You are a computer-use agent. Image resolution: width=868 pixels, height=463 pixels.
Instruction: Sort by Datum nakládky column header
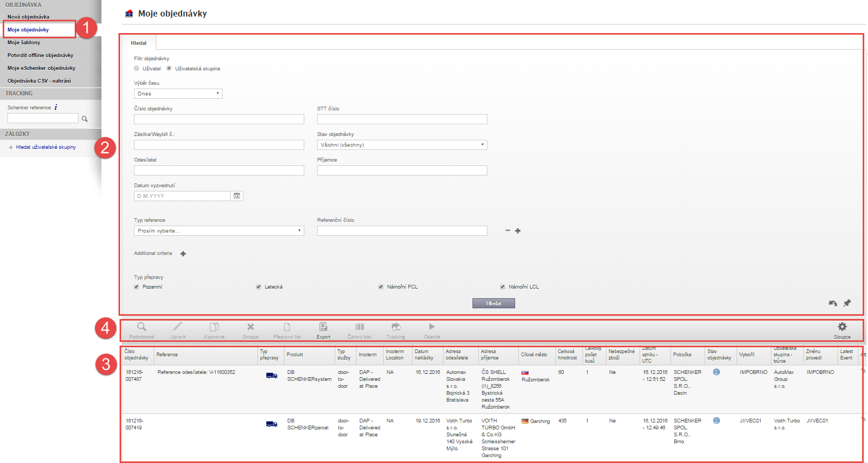point(428,355)
